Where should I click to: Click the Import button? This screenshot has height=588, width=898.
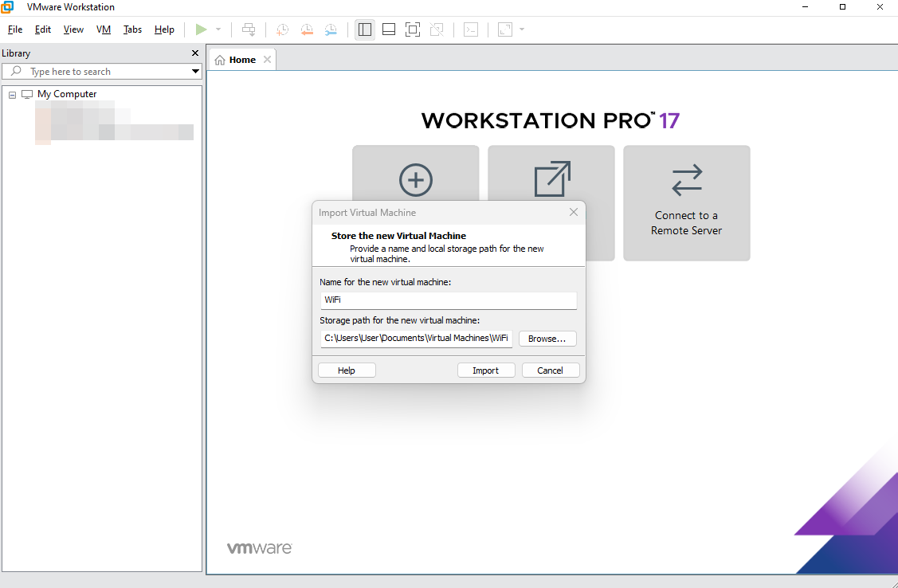[x=486, y=370]
